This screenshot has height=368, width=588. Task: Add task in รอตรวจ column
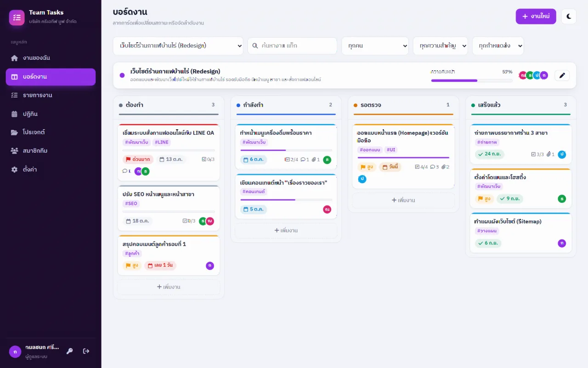403,201
